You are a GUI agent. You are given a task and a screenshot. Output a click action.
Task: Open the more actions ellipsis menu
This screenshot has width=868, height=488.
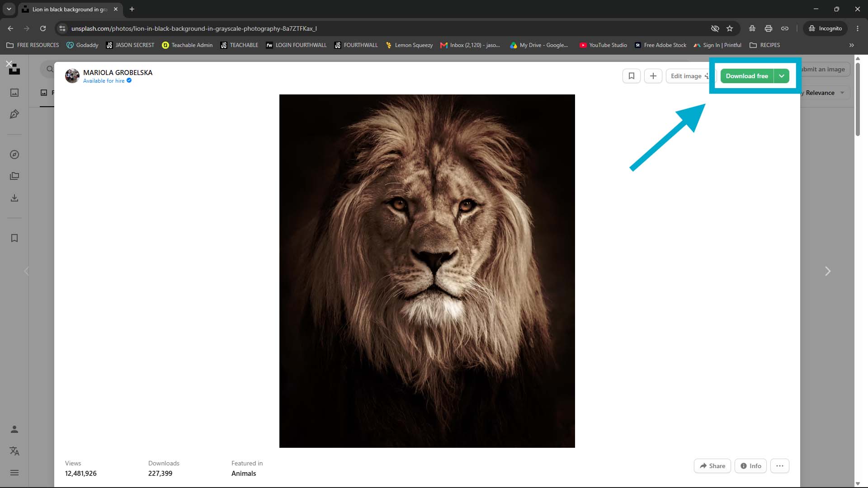780,466
